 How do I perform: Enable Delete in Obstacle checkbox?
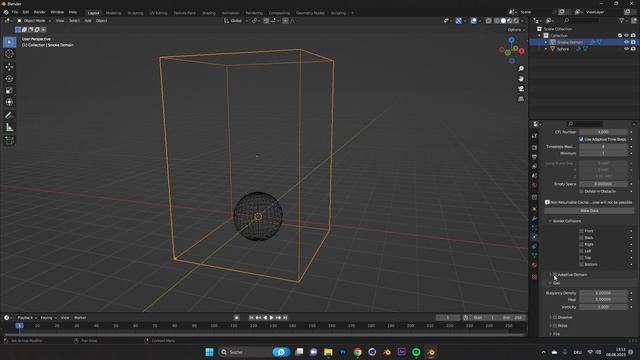click(x=581, y=191)
